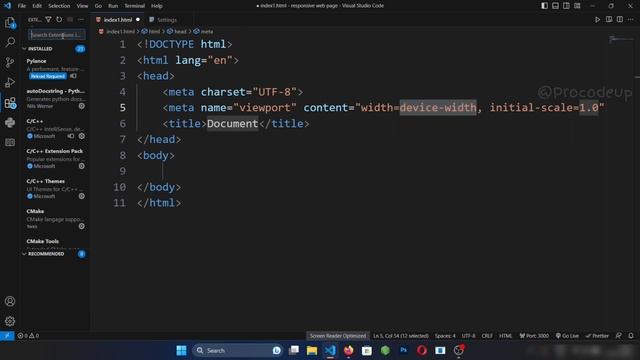Open index1.html breadcrumb segment
Screen dimensions: 640x360
[117, 31]
